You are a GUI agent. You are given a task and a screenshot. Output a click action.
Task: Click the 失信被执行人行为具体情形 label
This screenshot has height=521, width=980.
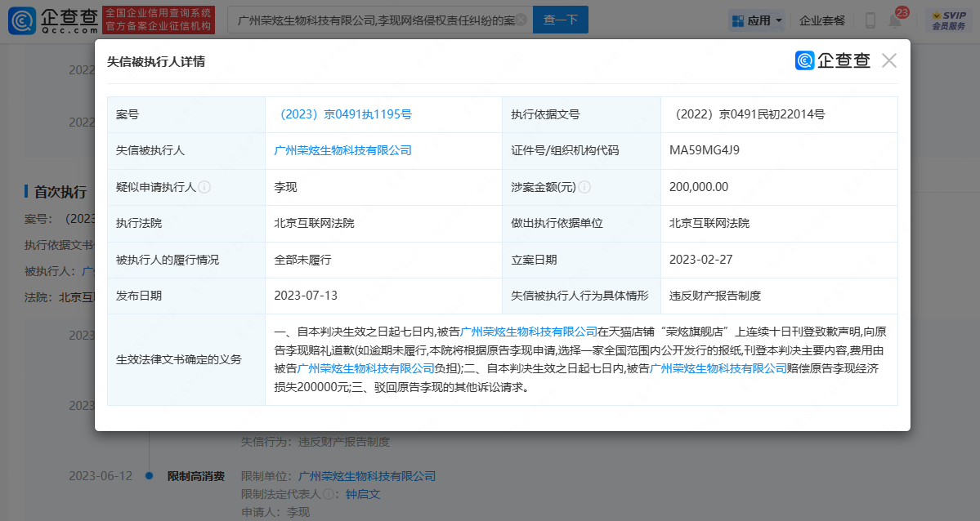(580, 296)
